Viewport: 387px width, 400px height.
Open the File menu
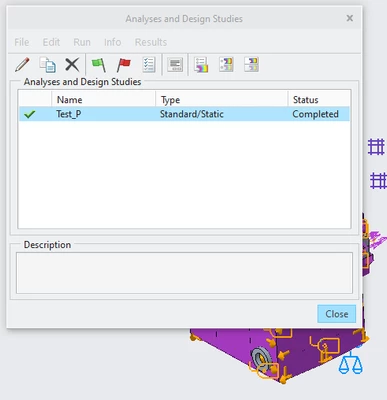22,42
